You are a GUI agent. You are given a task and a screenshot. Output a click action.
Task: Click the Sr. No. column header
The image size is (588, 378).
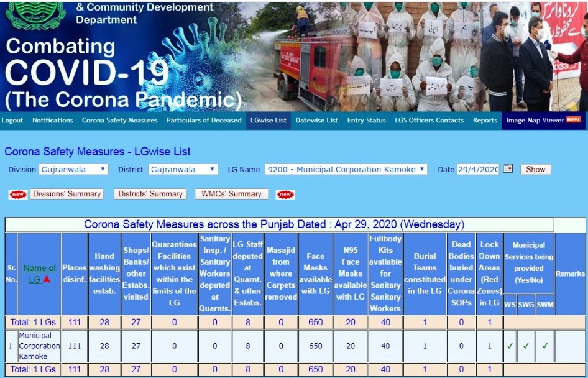coord(11,274)
